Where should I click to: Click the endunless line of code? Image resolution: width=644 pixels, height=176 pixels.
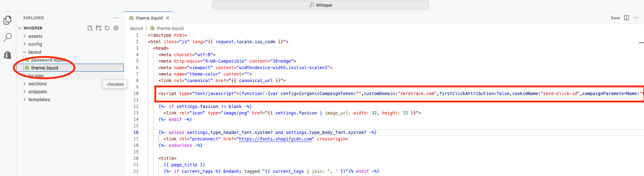[x=180, y=146]
